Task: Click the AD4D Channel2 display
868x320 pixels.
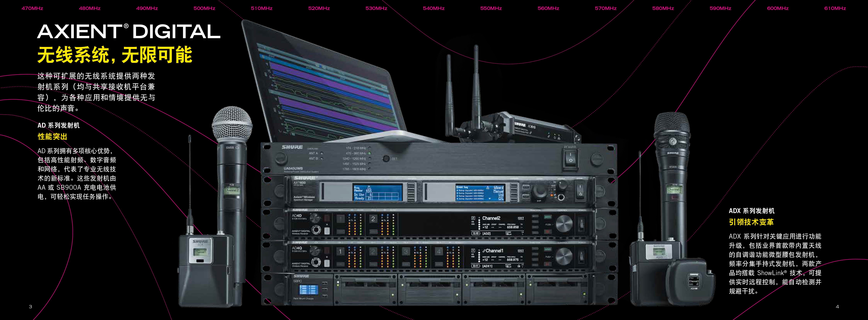Action: 498,225
